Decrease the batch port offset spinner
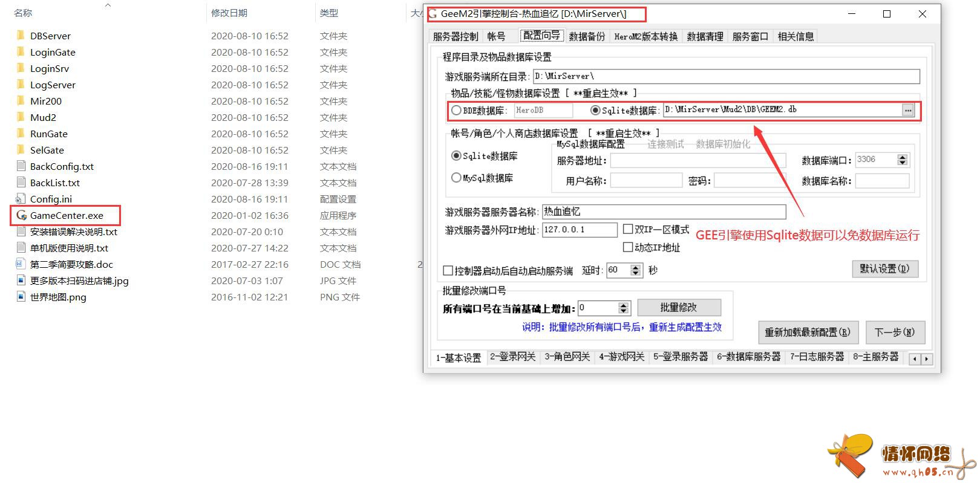Viewport: 980px width, 483px height. (624, 311)
